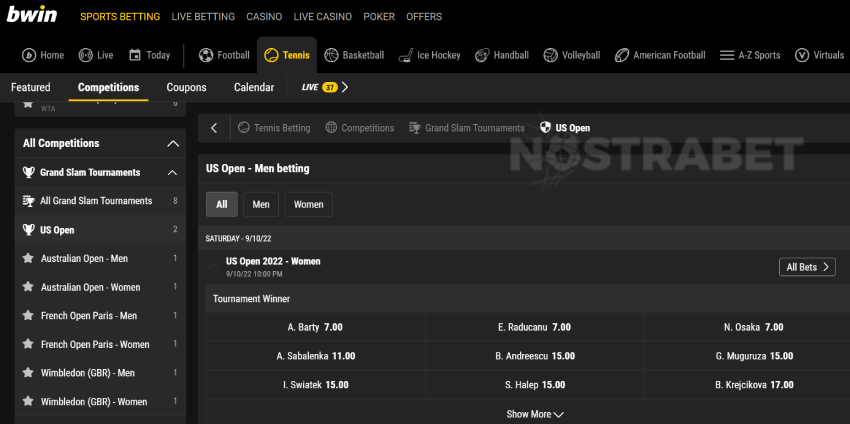The image size is (850, 424).
Task: Open the Poker top menu
Action: click(x=379, y=17)
